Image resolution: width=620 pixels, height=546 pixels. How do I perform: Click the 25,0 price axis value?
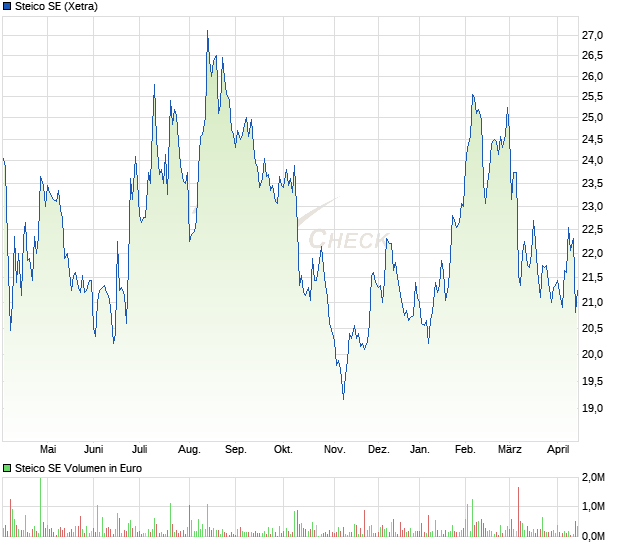coord(592,117)
